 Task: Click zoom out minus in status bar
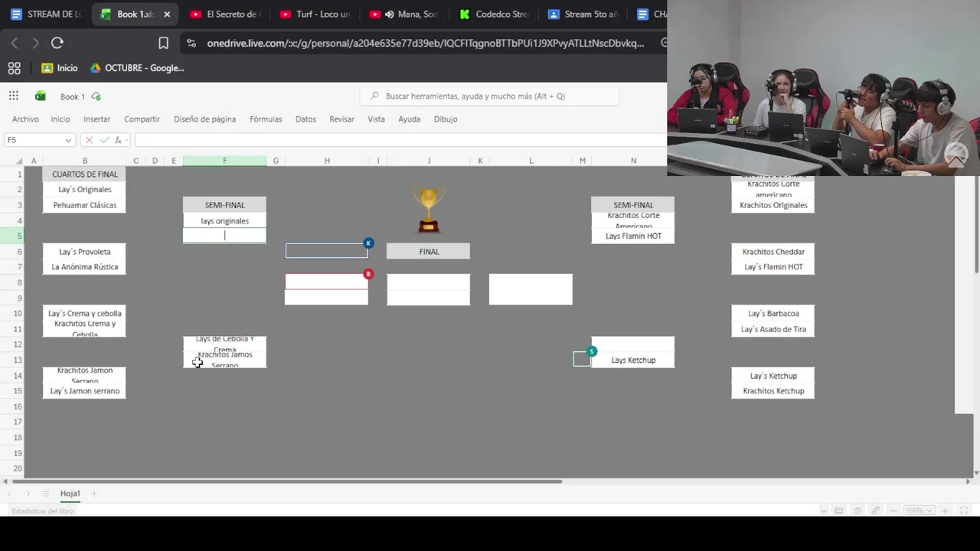tap(893, 510)
